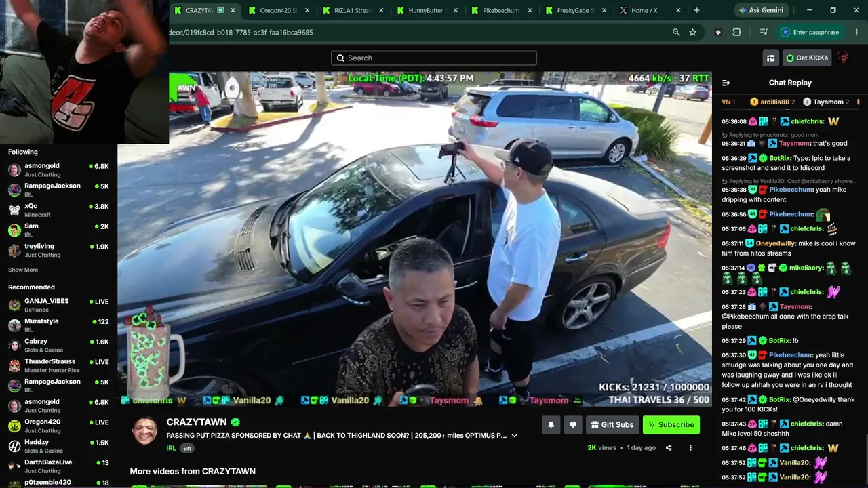Click the video player to toggle playback
868x488 pixels.
click(x=415, y=239)
